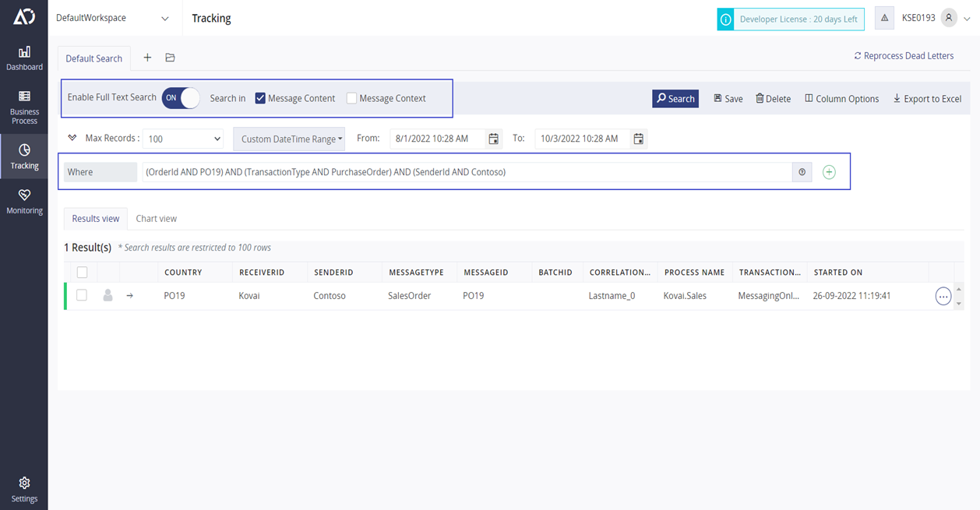The image size is (980, 510).
Task: Click the Contoso sender cell
Action: click(330, 296)
